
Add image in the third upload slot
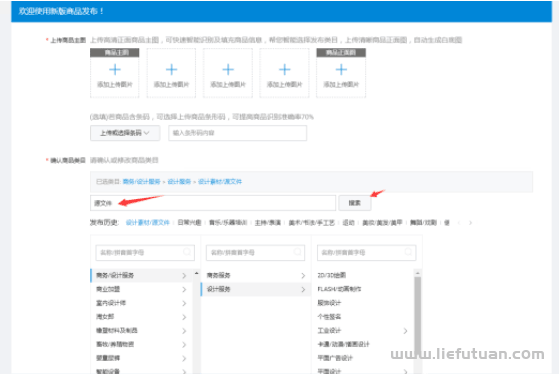point(228,73)
